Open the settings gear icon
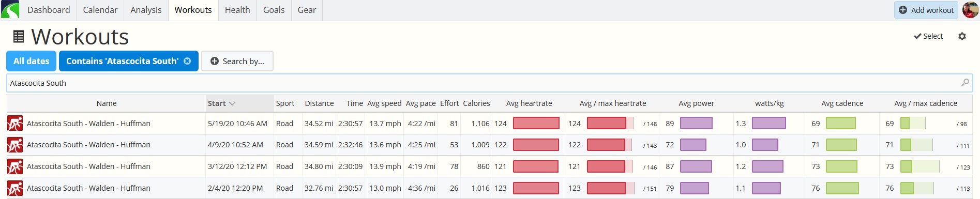The image size is (980, 199). (962, 36)
